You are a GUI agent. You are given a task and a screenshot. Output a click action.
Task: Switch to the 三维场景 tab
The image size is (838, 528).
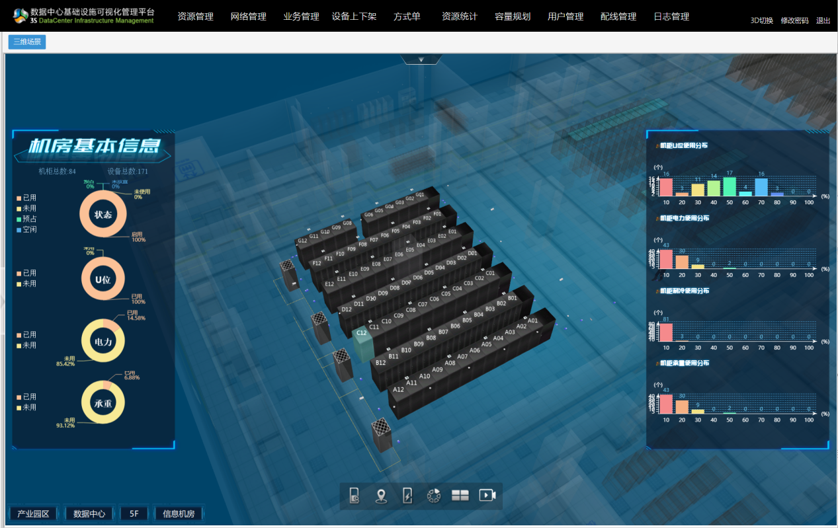pyautogui.click(x=27, y=42)
